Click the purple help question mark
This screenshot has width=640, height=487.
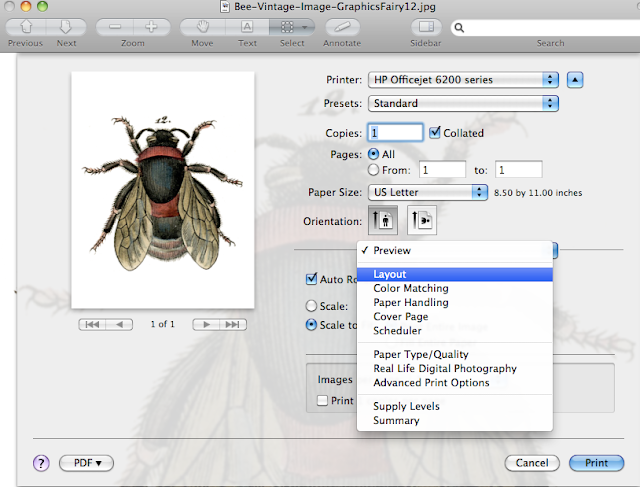coord(41,463)
